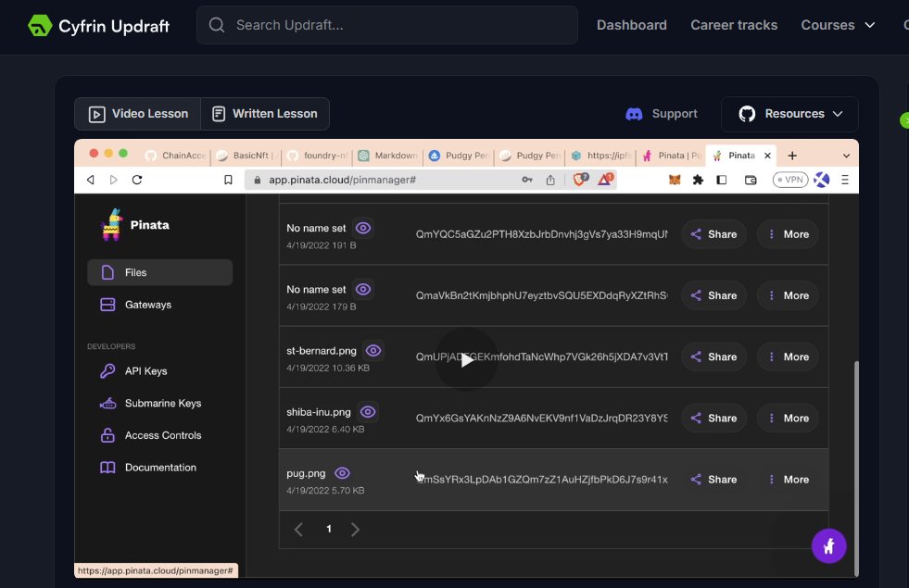Select the Markdown browser tab

coord(388,156)
